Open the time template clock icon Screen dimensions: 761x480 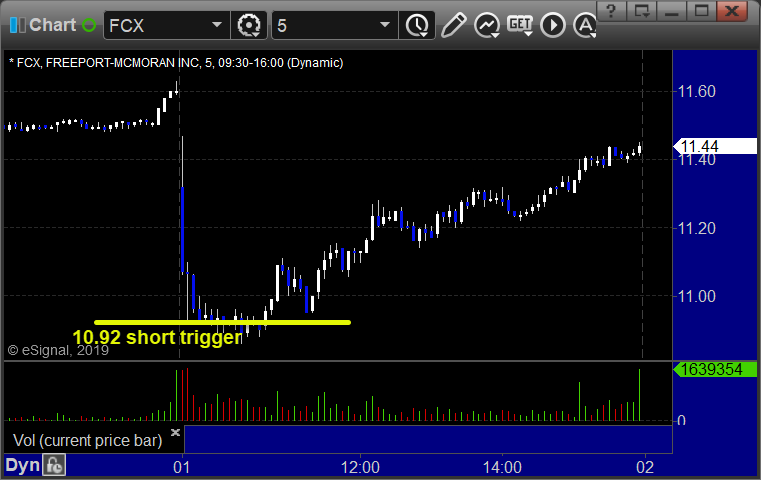[x=417, y=25]
